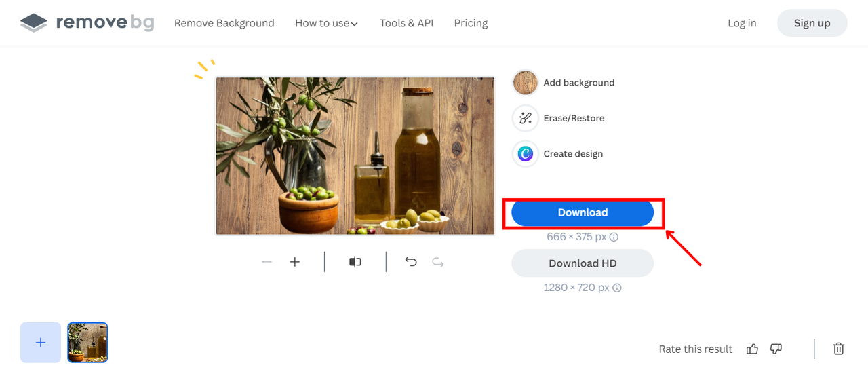Click the Download HD button
Image resolution: width=868 pixels, height=380 pixels.
click(x=582, y=263)
